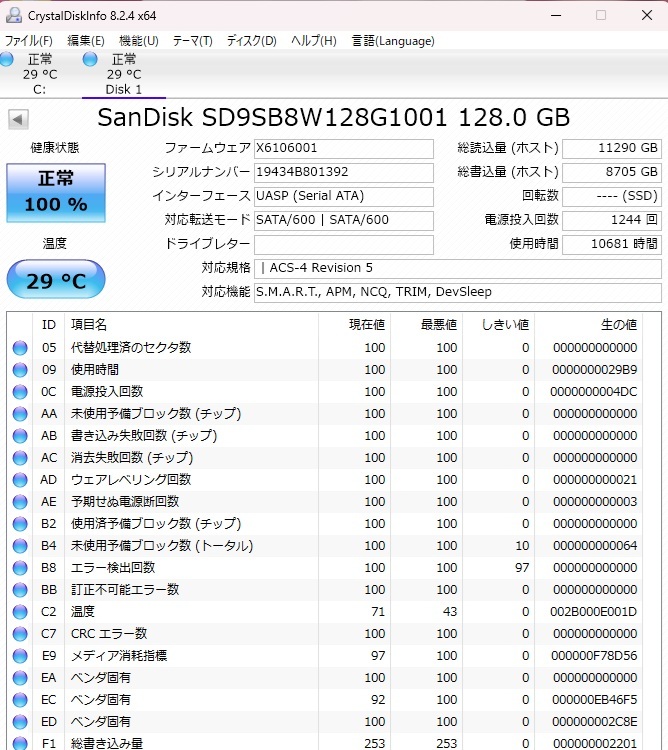Click the status icon for attribute C2
This screenshot has width=668, height=750.
click(x=20, y=612)
